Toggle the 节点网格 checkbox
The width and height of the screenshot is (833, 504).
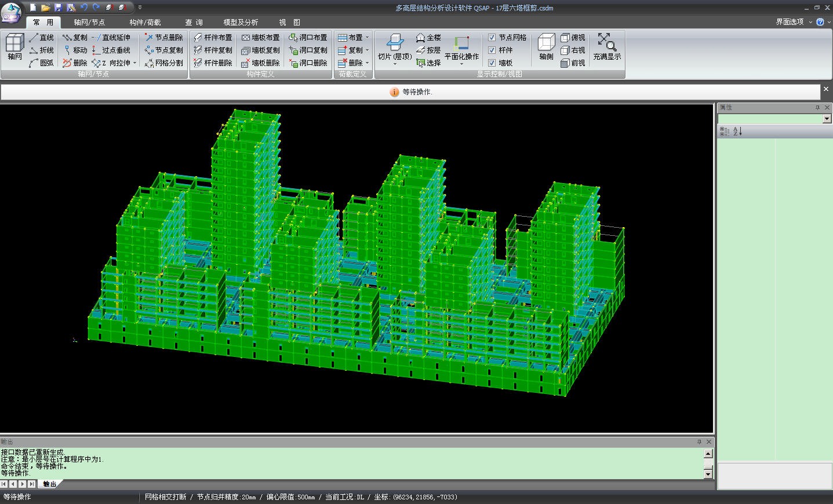(492, 38)
